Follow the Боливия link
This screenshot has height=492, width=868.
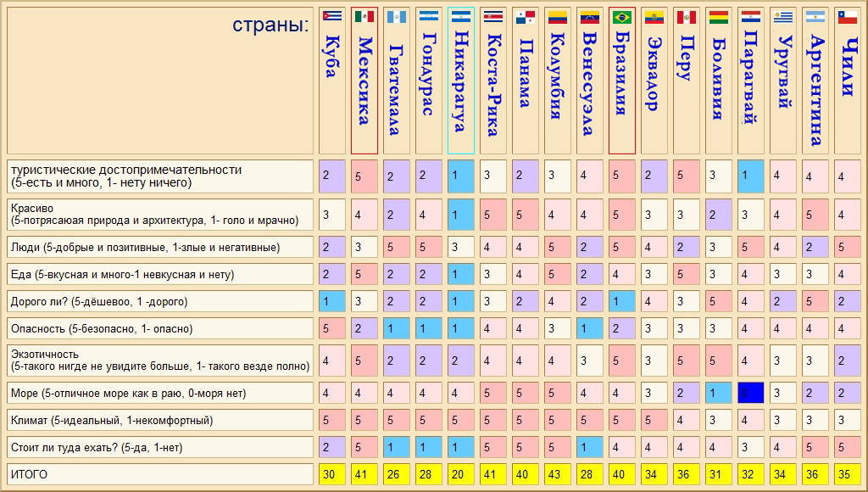click(719, 78)
